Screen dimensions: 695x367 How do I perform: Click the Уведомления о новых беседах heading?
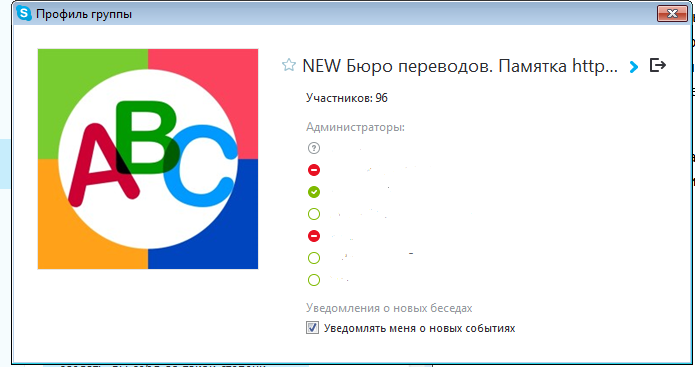389,308
